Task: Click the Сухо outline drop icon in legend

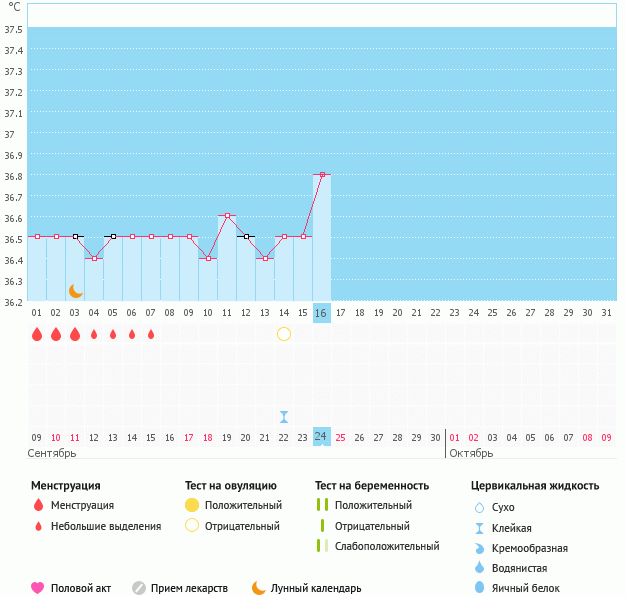Action: pyautogui.click(x=481, y=507)
